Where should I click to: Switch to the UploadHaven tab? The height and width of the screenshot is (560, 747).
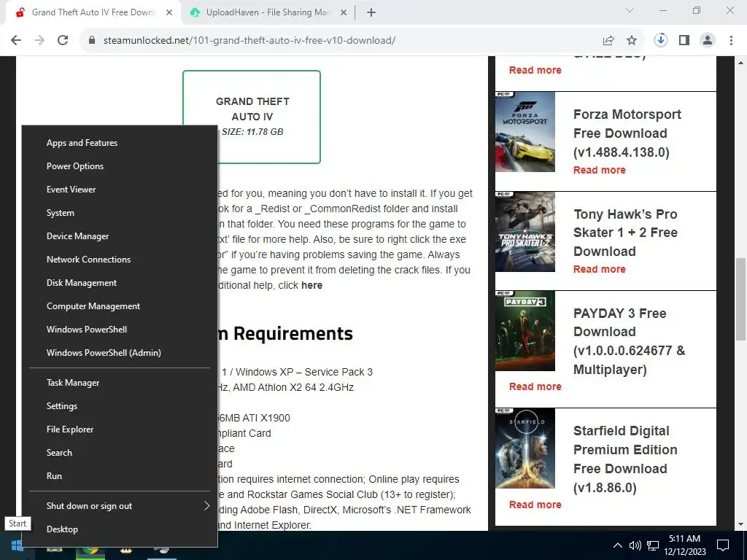pyautogui.click(x=268, y=13)
